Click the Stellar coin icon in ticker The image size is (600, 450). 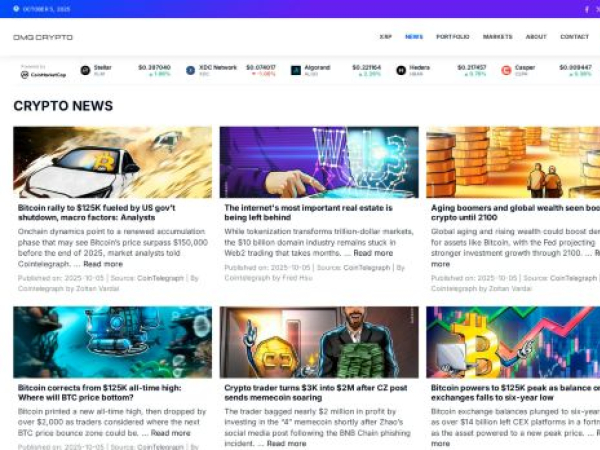[x=85, y=70]
